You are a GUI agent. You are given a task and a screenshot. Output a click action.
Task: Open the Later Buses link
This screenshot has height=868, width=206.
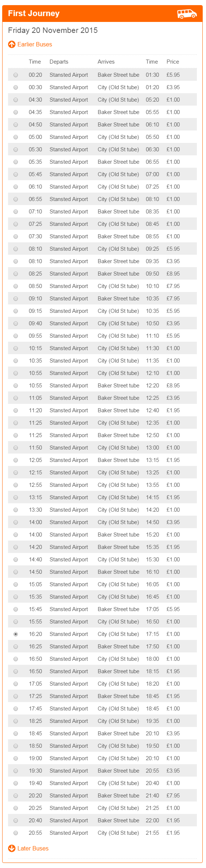[33, 848]
